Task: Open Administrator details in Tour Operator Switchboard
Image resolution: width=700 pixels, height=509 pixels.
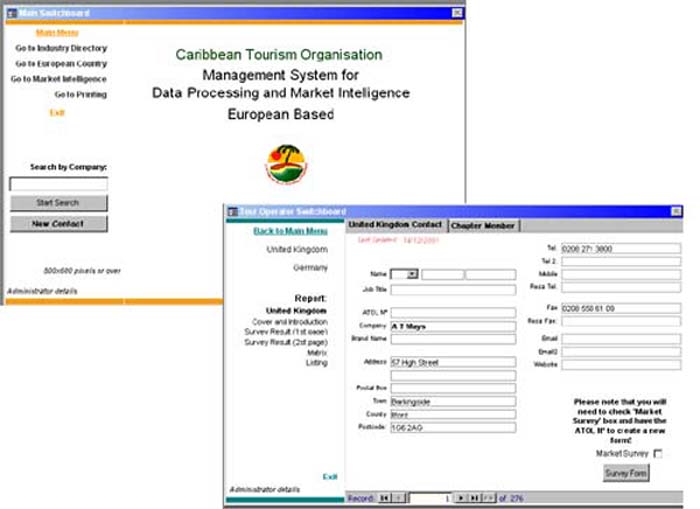Action: 264,489
